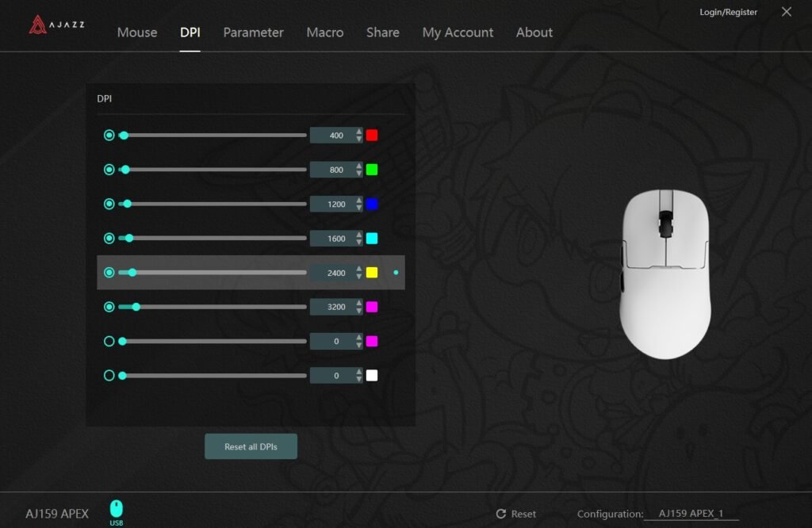Open the yellow color swatch for 2400 DPI
Image resolution: width=812 pixels, height=528 pixels.
(x=372, y=272)
